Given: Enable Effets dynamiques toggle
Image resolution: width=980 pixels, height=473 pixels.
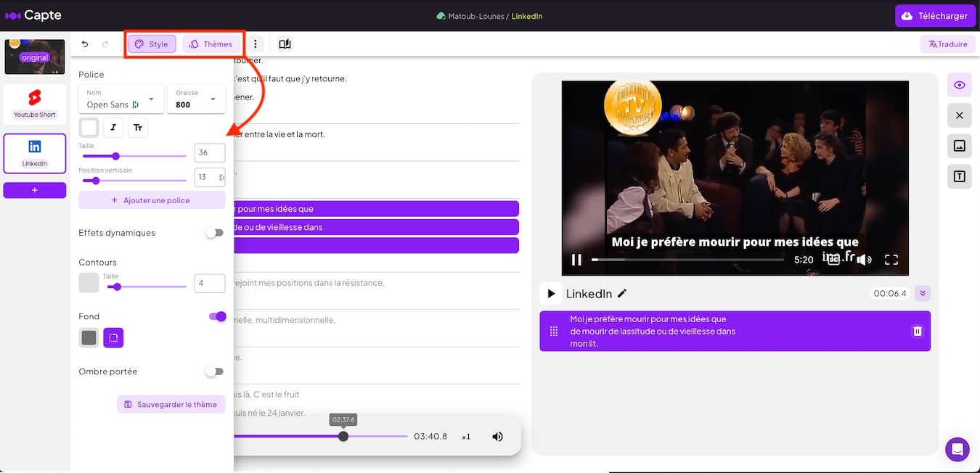Looking at the screenshot, I should click(x=214, y=233).
